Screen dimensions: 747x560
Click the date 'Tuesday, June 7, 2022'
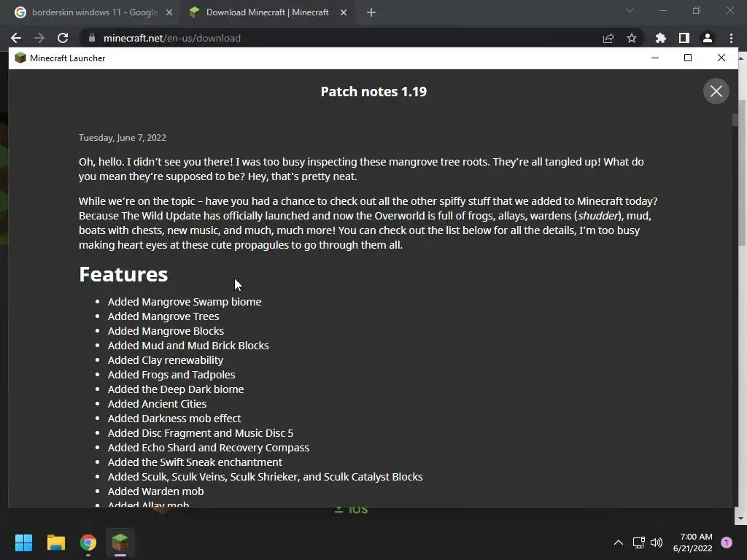(x=123, y=138)
